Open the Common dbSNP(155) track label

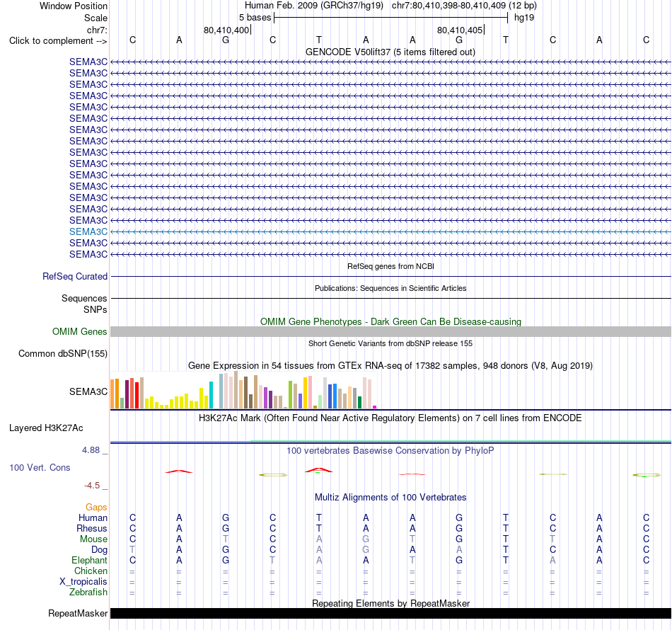(x=62, y=353)
